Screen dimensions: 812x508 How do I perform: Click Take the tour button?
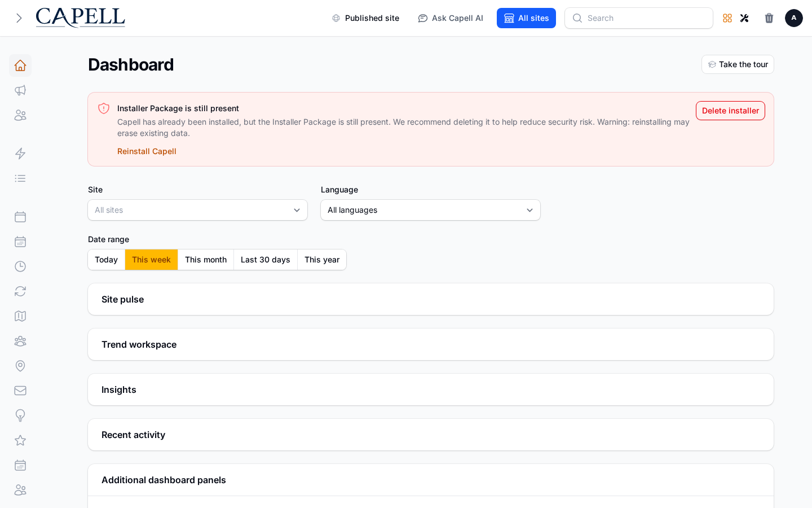[x=738, y=64]
